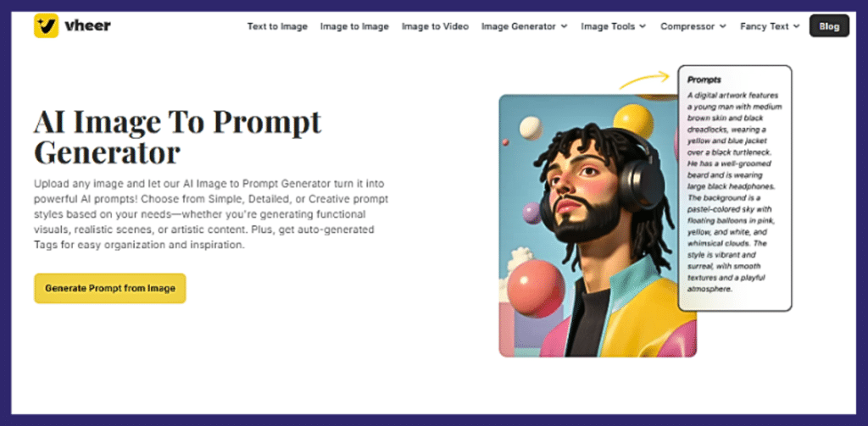This screenshot has height=426, width=868.
Task: Expand the Fancy Text dropdown
Action: (770, 26)
